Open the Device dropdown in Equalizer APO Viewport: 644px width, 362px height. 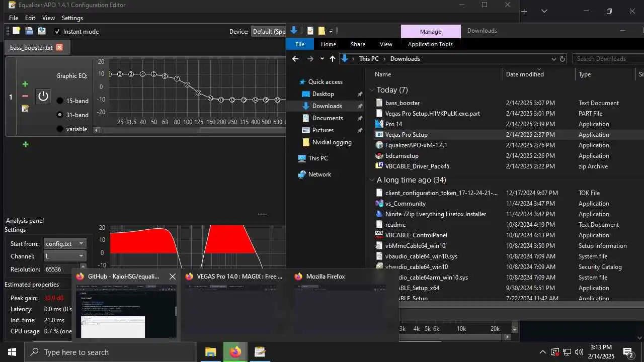point(269,31)
